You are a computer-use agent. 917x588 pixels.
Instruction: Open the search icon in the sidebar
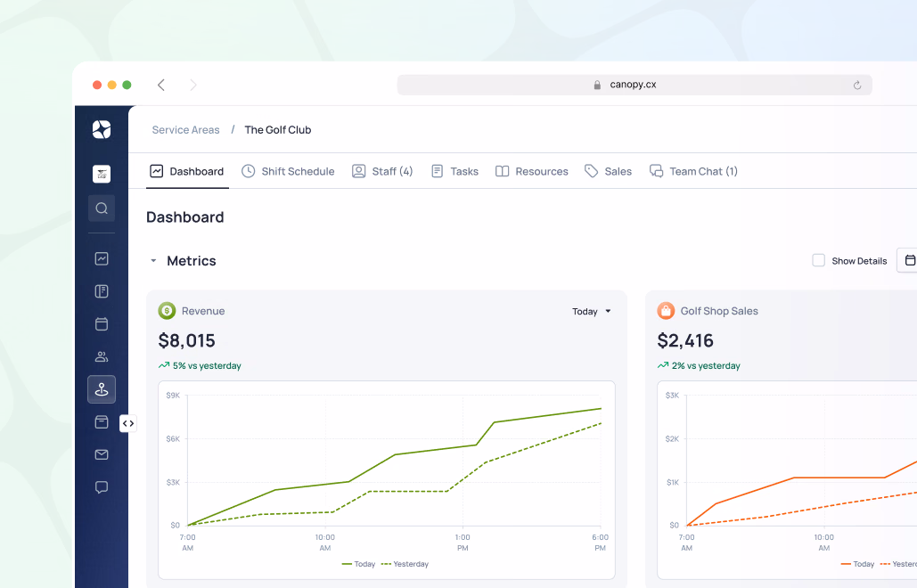[x=102, y=208]
